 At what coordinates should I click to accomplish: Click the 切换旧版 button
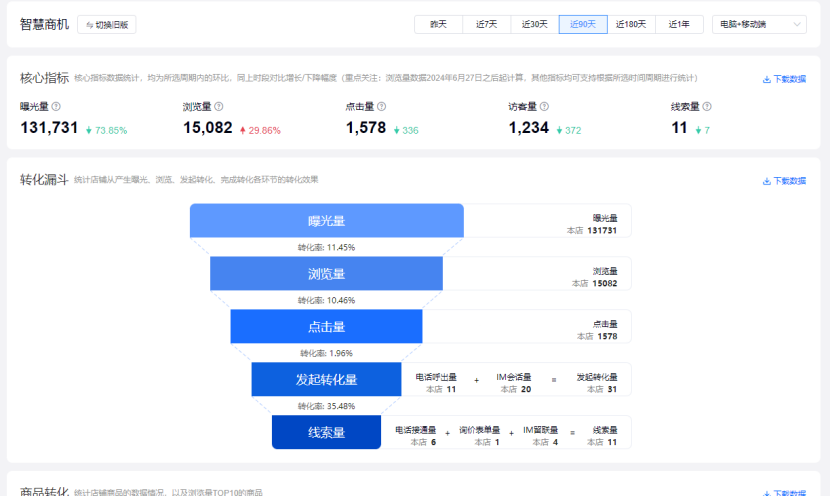(x=107, y=25)
